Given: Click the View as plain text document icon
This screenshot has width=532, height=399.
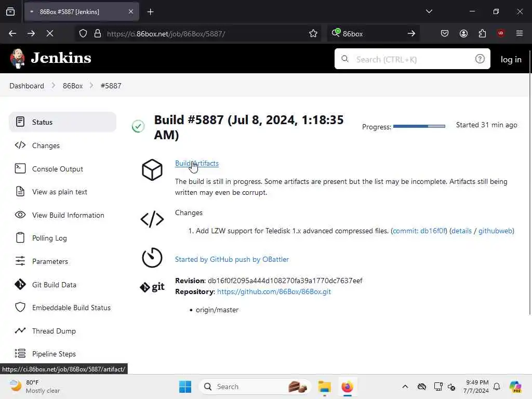Looking at the screenshot, I should tap(20, 191).
